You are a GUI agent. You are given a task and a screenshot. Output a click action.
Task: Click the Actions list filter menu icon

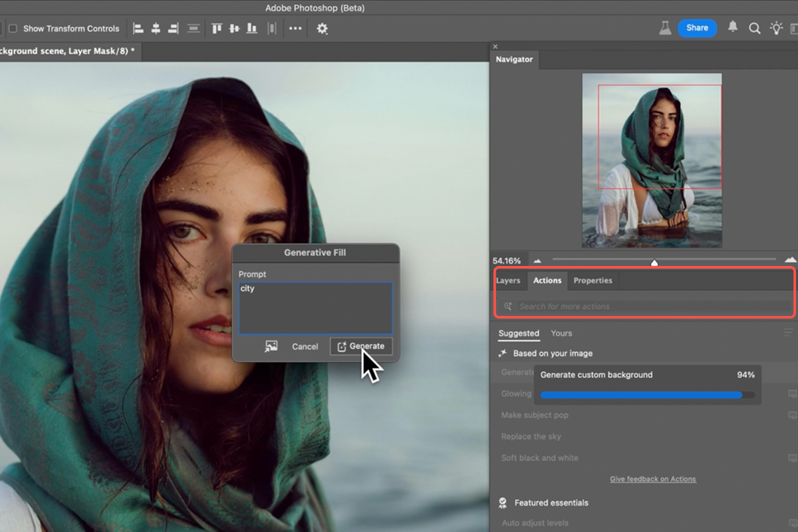tap(788, 333)
